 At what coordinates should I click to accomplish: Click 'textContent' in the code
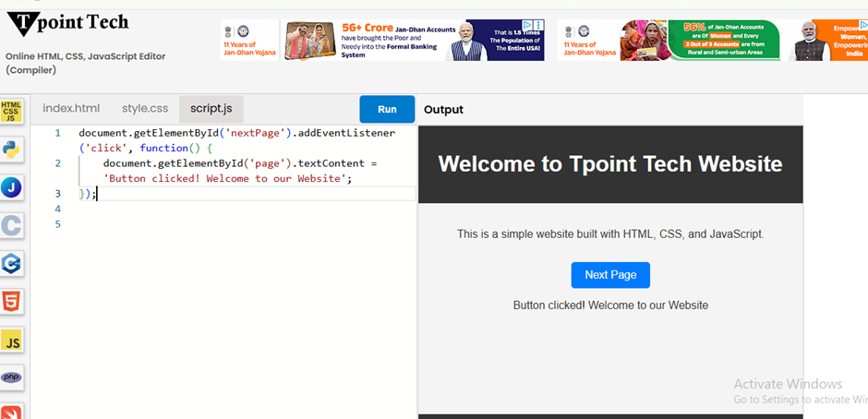[x=331, y=164]
